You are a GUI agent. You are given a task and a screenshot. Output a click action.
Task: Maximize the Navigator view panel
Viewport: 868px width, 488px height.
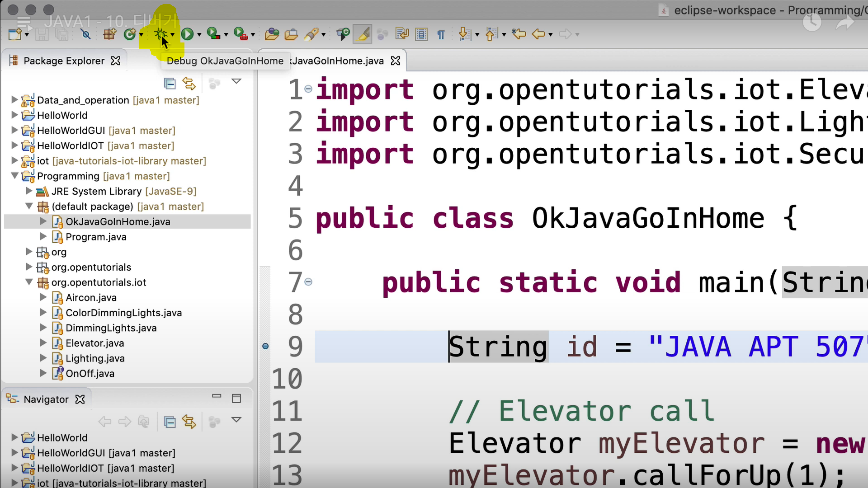236,398
